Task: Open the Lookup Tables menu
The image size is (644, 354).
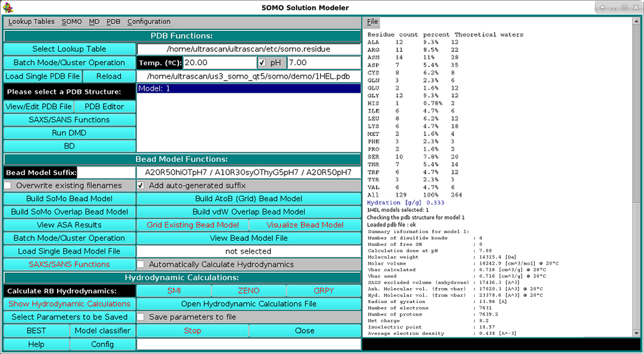Action: (x=31, y=22)
